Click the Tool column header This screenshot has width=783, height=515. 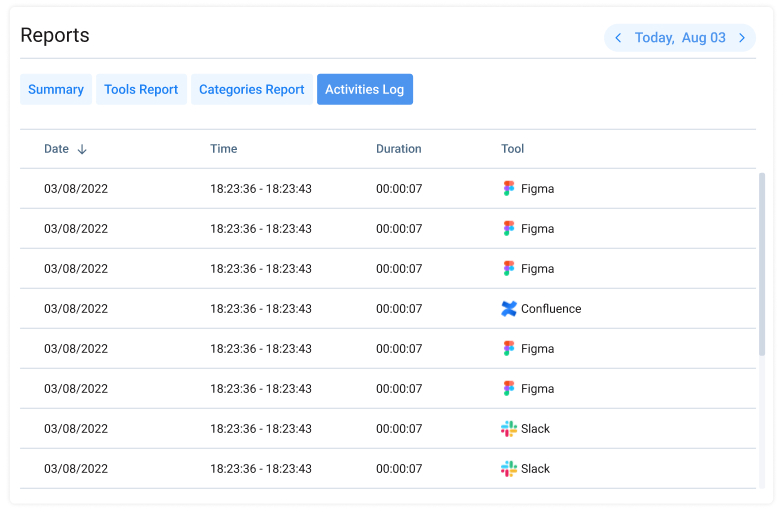512,149
